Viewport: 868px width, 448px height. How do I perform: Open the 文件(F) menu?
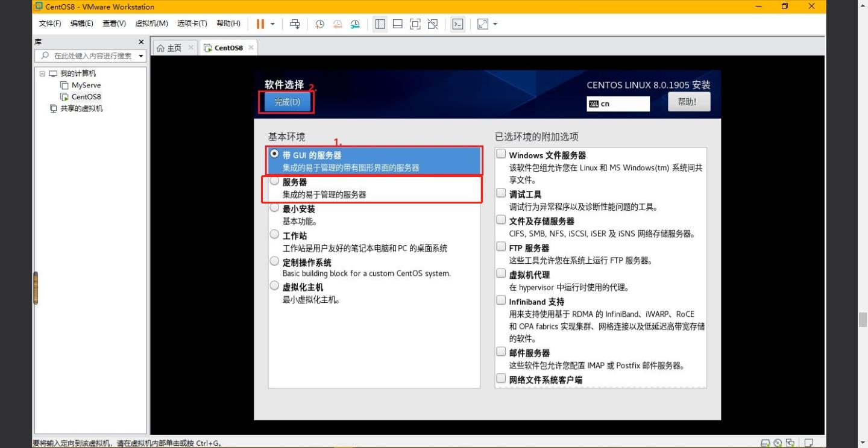pos(50,23)
